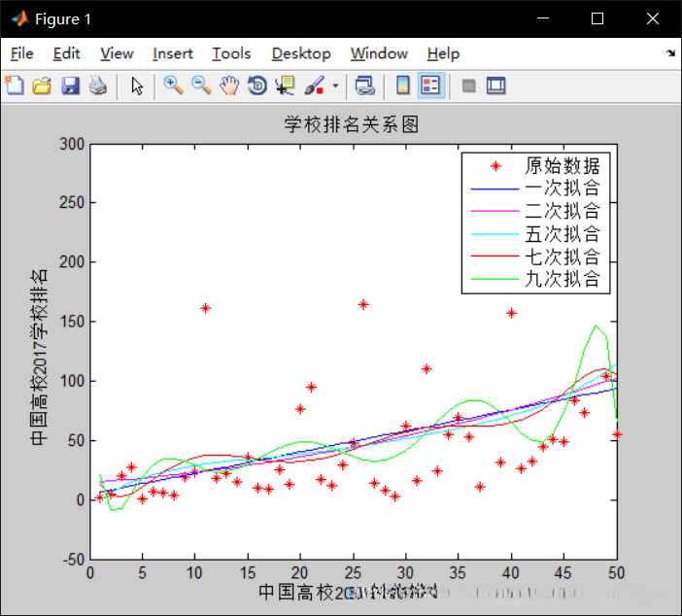The width and height of the screenshot is (682, 616).
Task: Expand the Brush color dropdown arrow
Action: [x=335, y=86]
